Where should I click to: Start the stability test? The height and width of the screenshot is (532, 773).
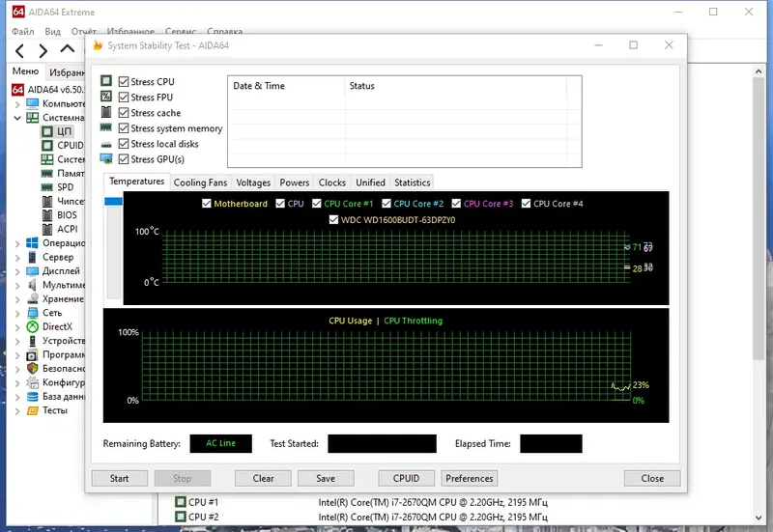pyautogui.click(x=119, y=478)
